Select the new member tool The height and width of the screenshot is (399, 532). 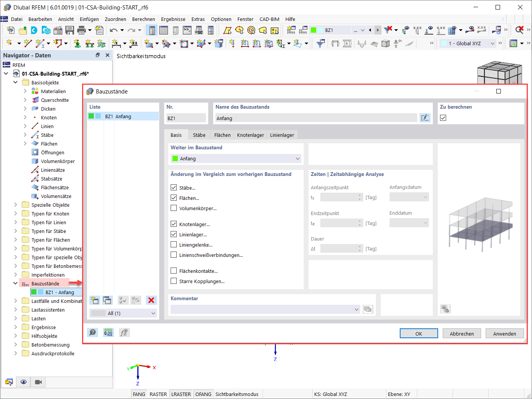tap(40, 44)
